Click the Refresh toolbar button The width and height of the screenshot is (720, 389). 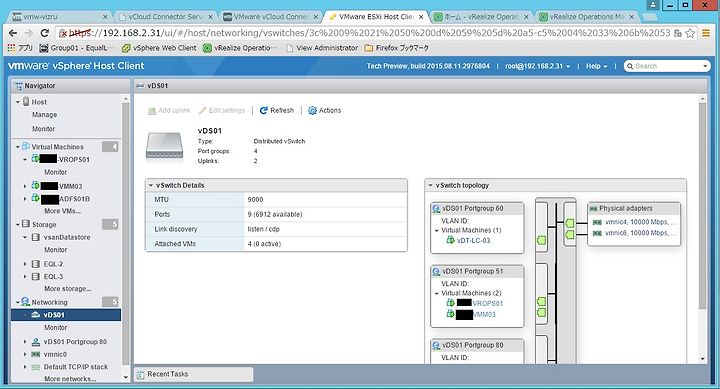pos(276,110)
